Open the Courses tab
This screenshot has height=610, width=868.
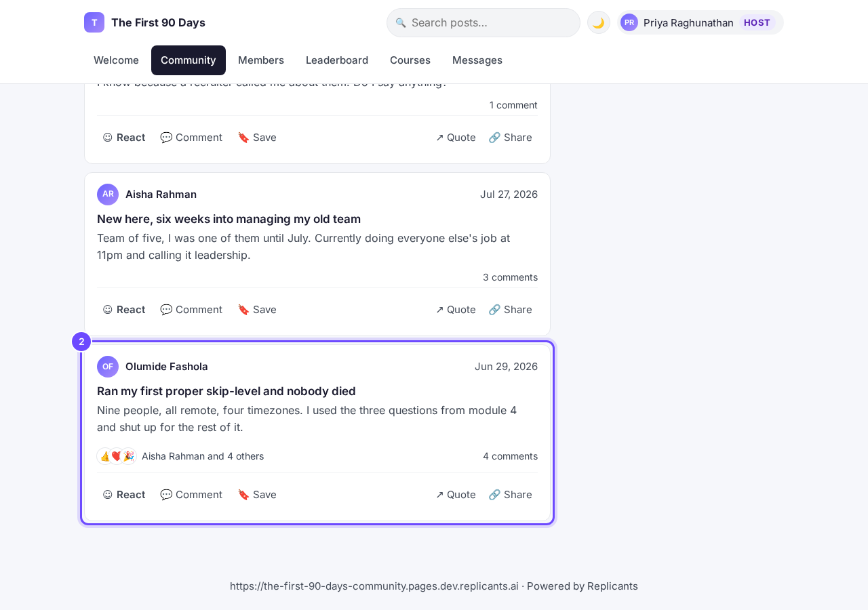click(410, 60)
